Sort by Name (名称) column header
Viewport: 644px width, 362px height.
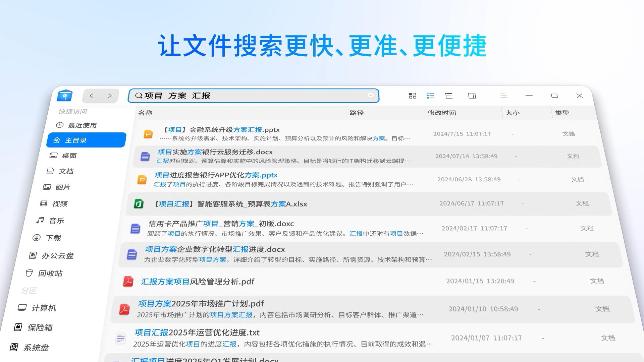(145, 113)
